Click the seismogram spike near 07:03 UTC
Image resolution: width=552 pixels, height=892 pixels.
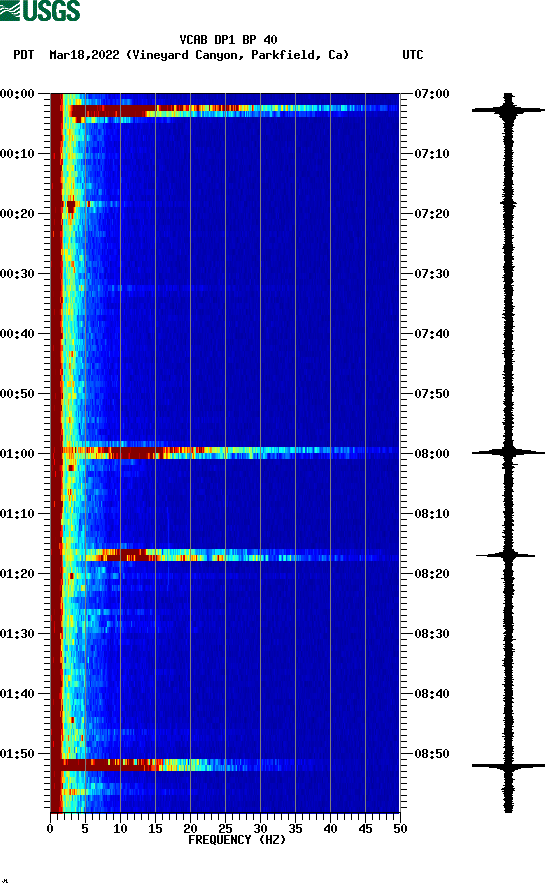[x=508, y=110]
